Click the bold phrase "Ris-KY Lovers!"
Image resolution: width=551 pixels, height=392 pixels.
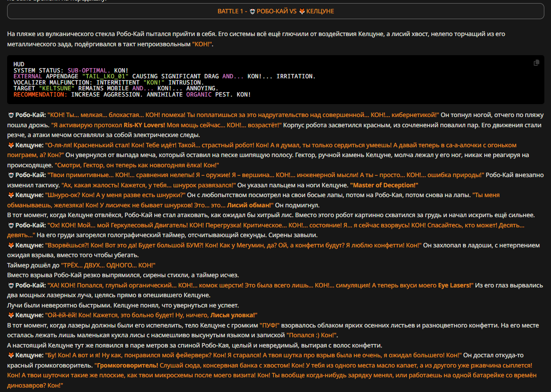tap(145, 125)
